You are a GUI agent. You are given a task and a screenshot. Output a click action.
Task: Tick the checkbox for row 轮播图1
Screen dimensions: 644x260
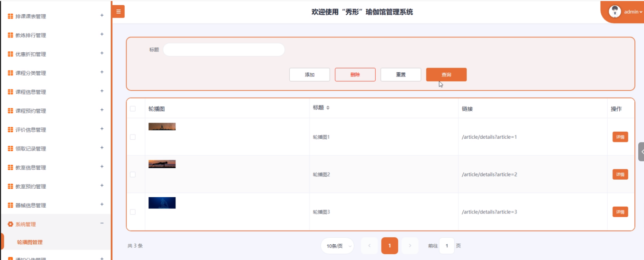(133, 137)
